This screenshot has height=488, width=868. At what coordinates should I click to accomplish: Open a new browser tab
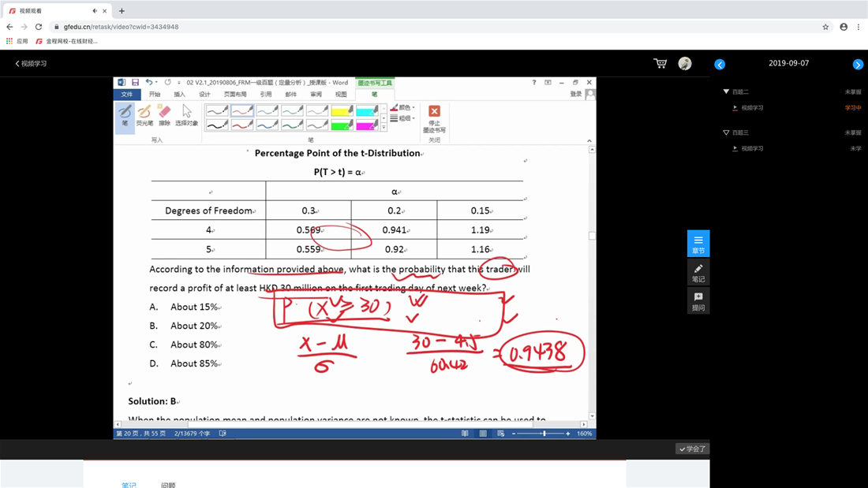(122, 10)
